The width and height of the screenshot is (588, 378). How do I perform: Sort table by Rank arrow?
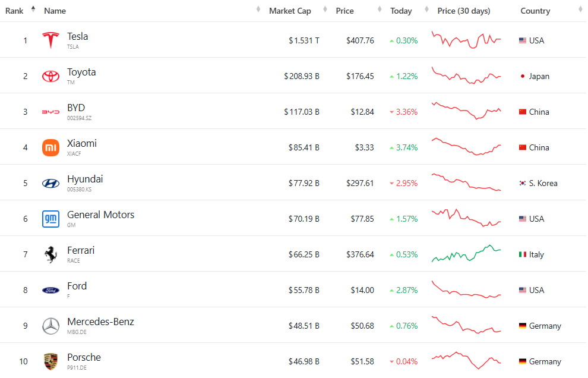click(33, 9)
